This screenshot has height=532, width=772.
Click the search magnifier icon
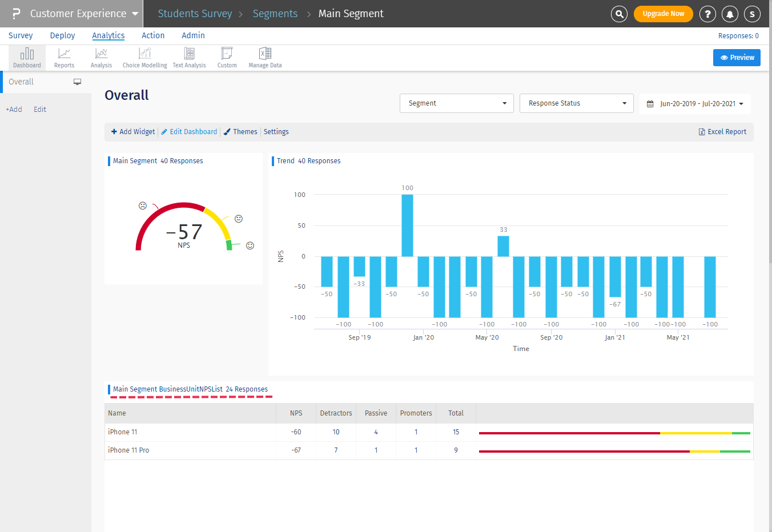tap(619, 14)
